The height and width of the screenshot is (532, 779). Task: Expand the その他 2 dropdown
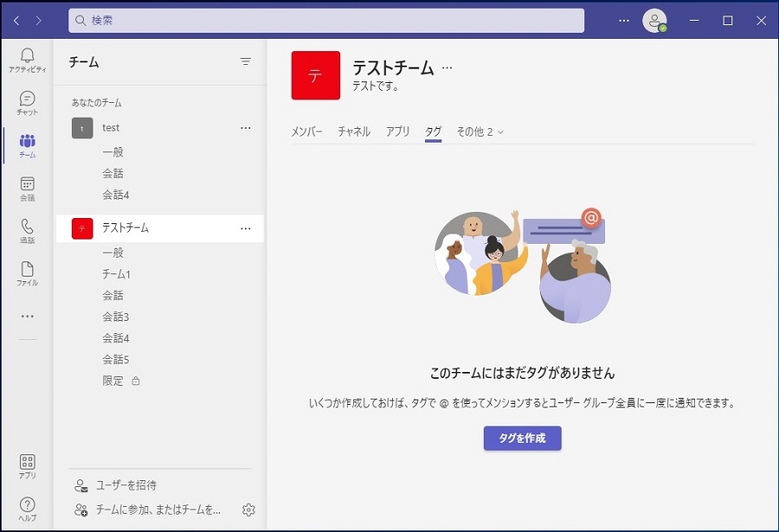[x=480, y=131]
